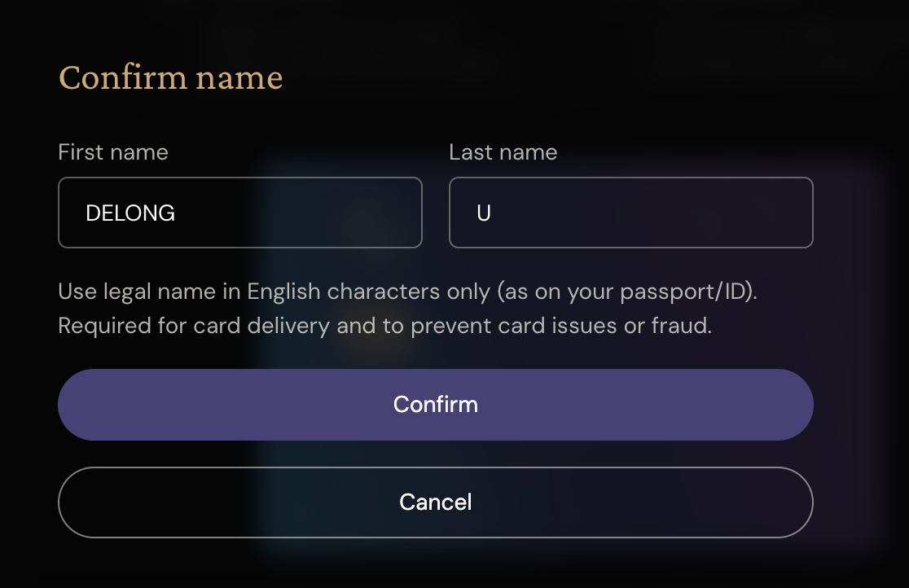Click the text DELONG in the first name box
The image size is (909, 588).
130,213
